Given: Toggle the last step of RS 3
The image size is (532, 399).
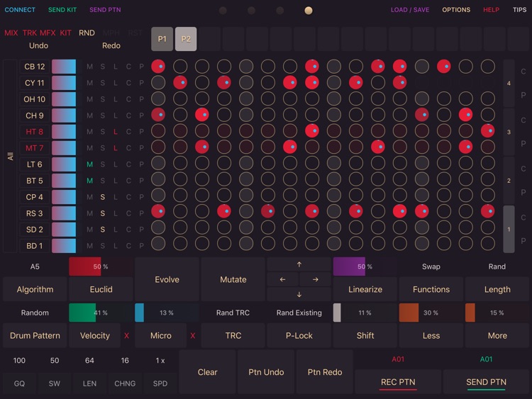Looking at the screenshot, I should click(x=487, y=211).
